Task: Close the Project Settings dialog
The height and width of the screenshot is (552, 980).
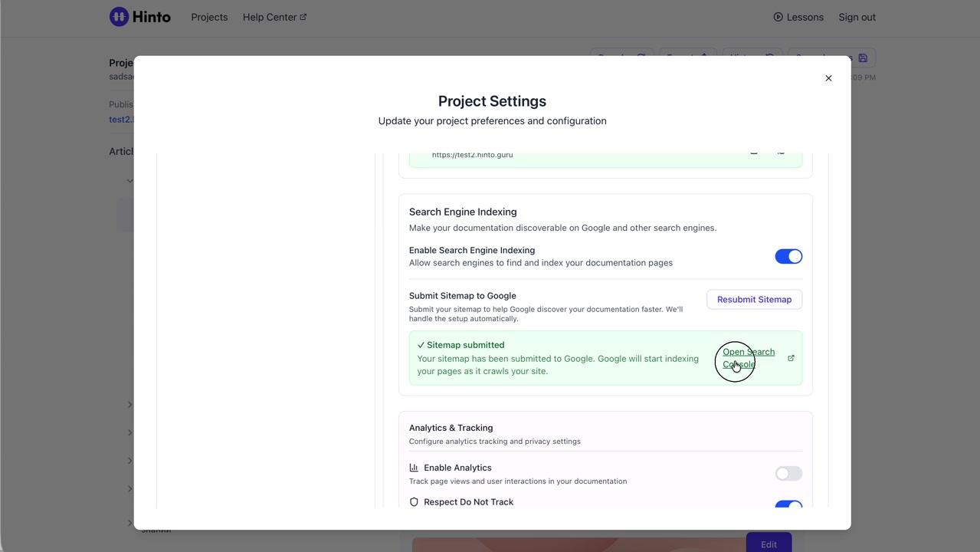Action: click(x=828, y=78)
